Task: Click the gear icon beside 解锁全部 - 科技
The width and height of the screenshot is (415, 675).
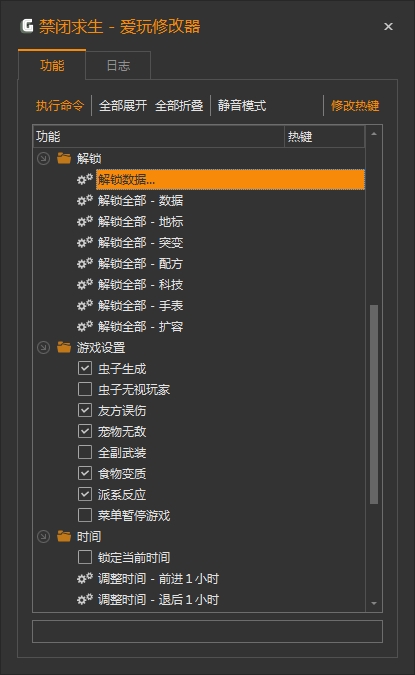Action: (x=85, y=284)
